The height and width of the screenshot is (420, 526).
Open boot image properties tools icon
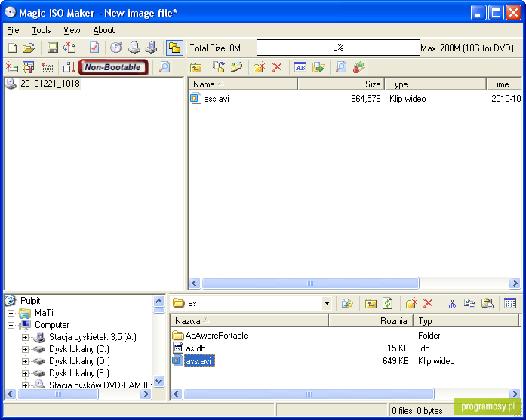click(29, 67)
